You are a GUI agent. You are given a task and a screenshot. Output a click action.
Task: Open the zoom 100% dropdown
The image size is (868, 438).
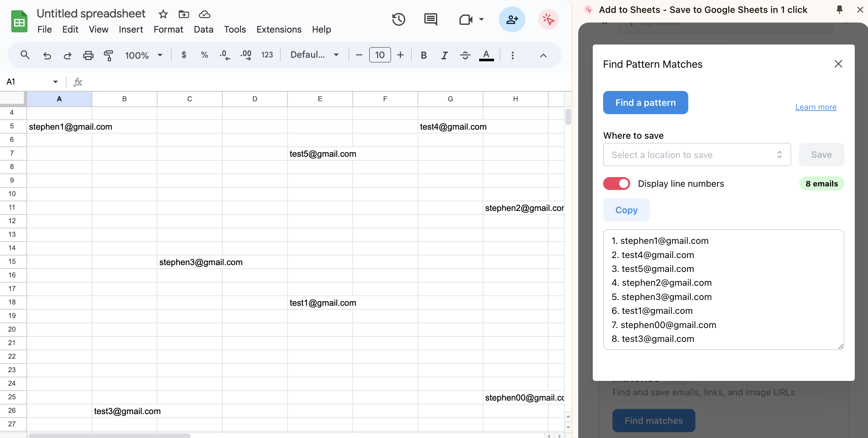pos(144,55)
